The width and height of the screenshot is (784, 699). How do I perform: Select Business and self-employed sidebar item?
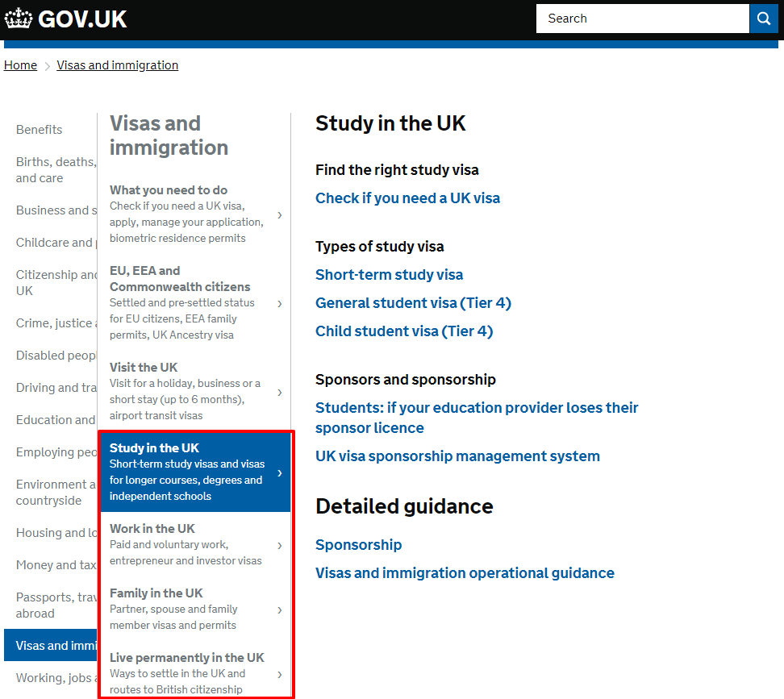tap(56, 210)
